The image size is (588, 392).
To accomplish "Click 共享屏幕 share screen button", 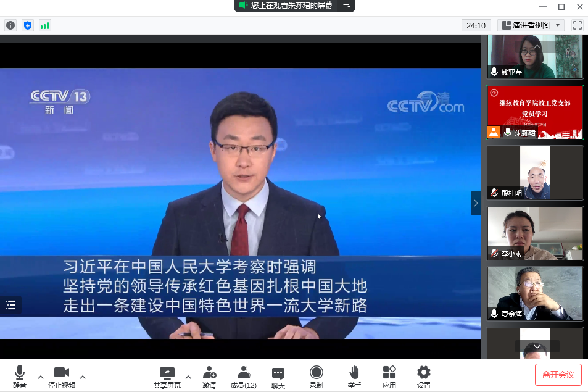I will click(x=167, y=377).
